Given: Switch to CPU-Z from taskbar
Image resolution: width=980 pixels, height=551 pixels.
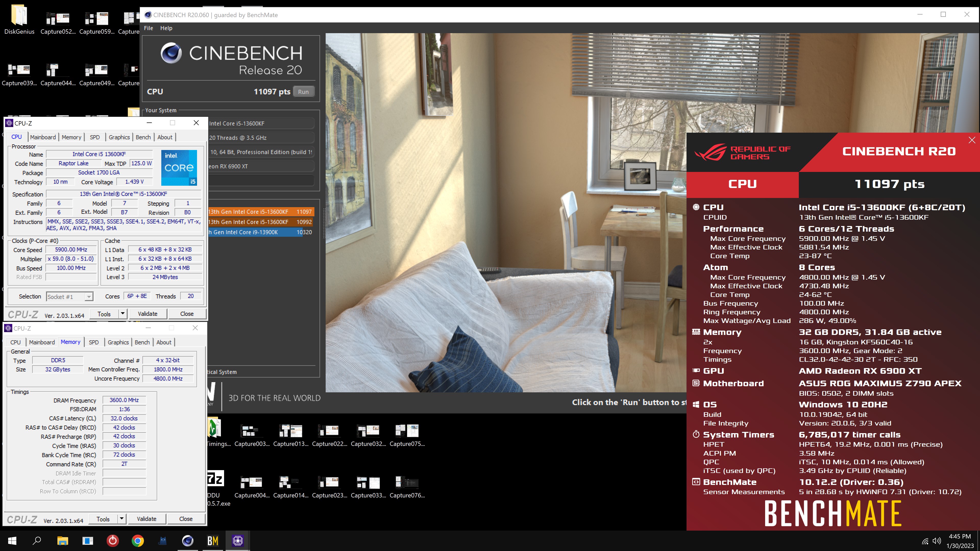Looking at the screenshot, I should tap(238, 541).
